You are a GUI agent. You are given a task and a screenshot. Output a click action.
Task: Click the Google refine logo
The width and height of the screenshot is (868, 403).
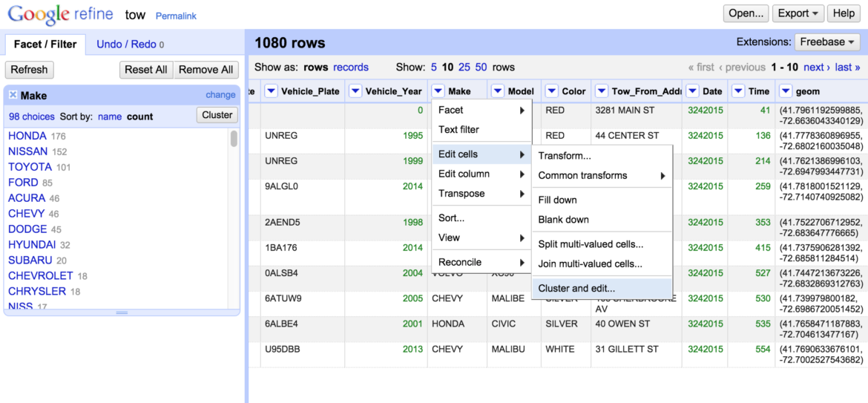(x=61, y=15)
